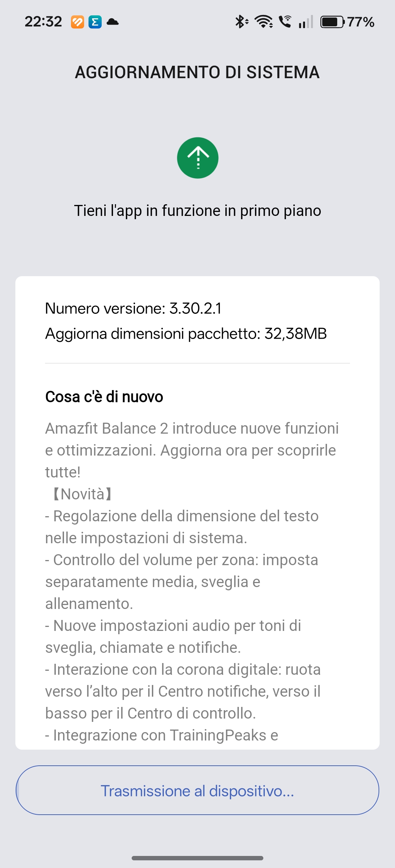
Task: Tap the cloud status bar icon
Action: pos(113,22)
